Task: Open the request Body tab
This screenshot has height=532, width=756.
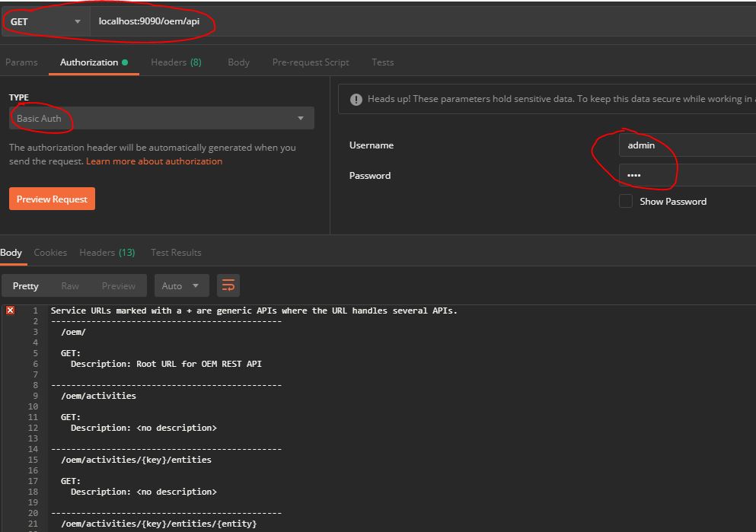Action: pos(238,62)
